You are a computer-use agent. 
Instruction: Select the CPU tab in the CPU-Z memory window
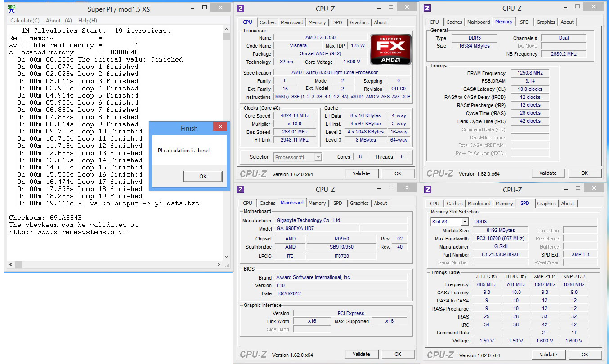434,22
